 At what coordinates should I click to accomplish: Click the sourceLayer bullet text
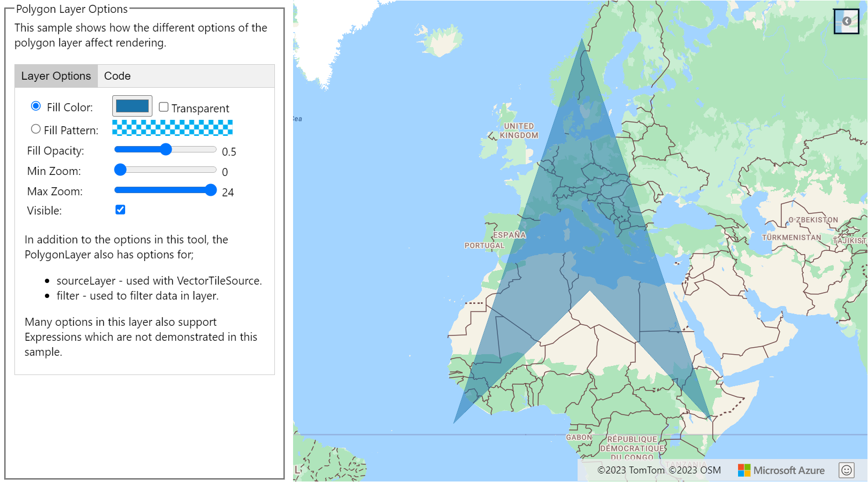pyautogui.click(x=159, y=281)
